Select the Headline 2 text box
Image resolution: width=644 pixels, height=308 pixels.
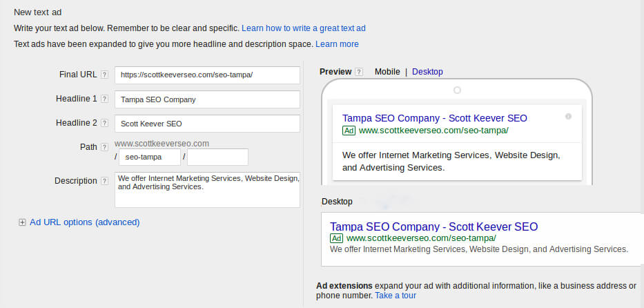207,124
